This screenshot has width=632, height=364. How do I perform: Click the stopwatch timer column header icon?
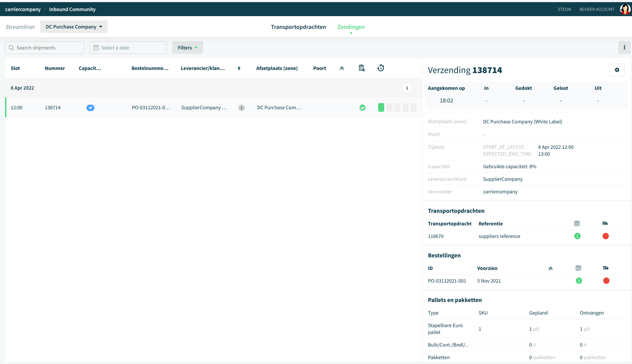pyautogui.click(x=381, y=68)
